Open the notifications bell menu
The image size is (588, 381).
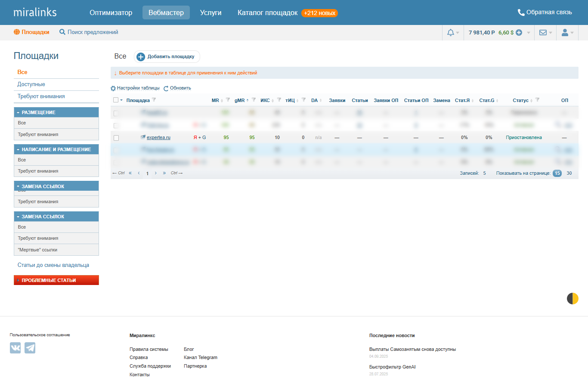pos(451,33)
